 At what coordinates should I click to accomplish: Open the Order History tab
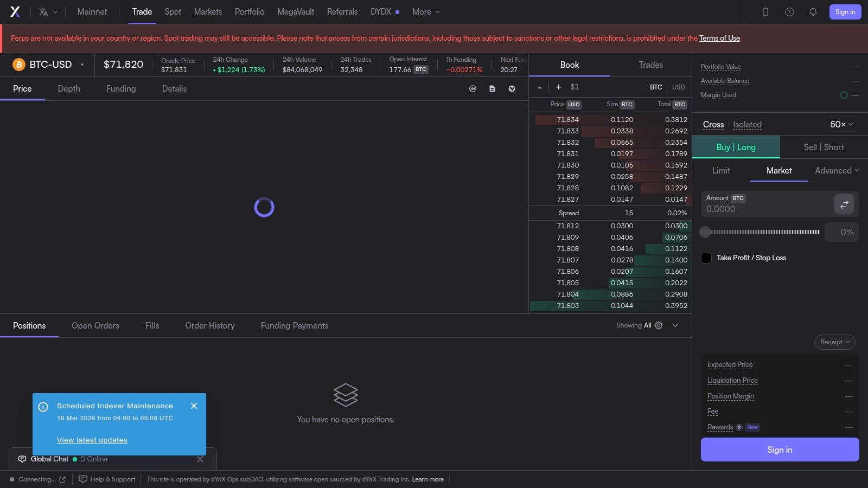coord(210,326)
